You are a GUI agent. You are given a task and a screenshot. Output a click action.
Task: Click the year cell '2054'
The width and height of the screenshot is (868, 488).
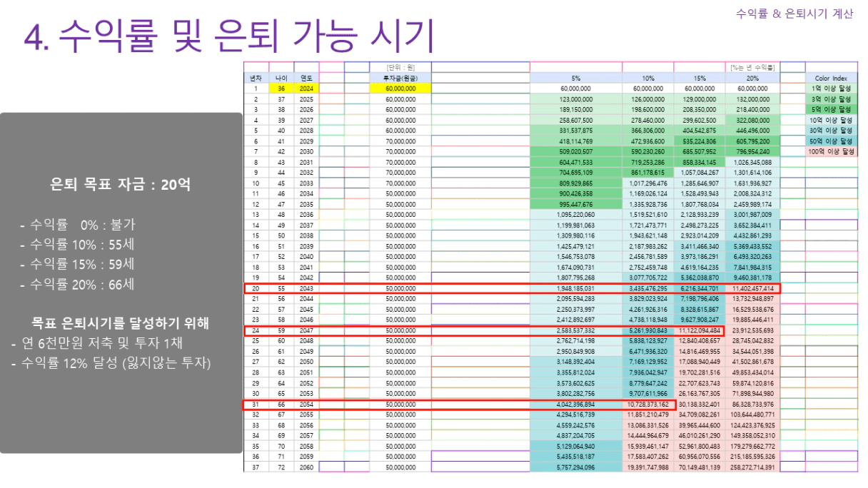306,405
